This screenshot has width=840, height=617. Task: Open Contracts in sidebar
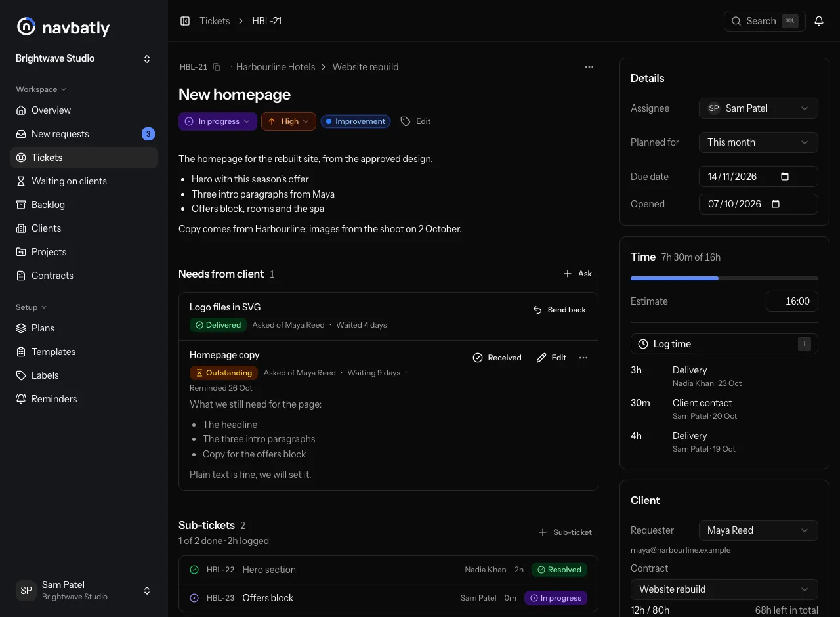(84, 276)
